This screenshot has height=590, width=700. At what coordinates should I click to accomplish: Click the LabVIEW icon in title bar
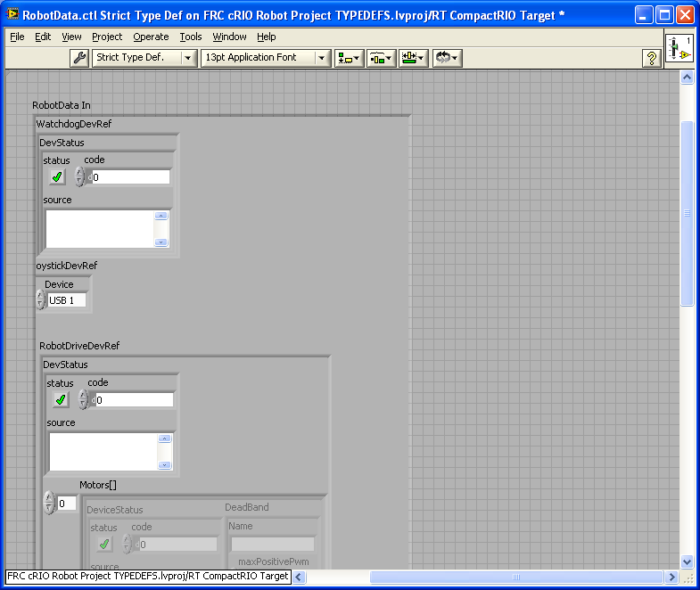12,14
